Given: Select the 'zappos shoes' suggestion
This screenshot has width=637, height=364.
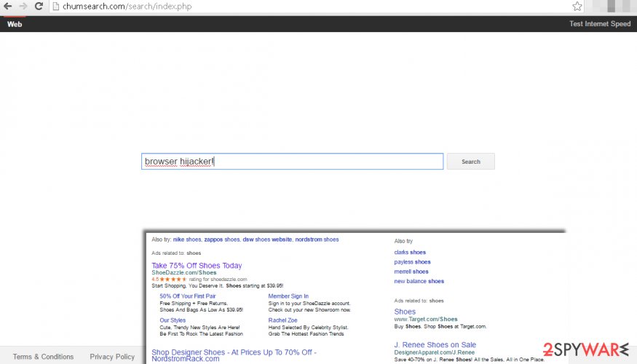Looking at the screenshot, I should (x=222, y=240).
